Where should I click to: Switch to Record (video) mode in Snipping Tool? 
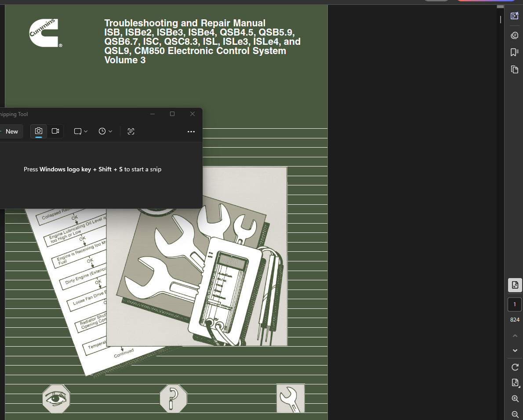point(55,131)
